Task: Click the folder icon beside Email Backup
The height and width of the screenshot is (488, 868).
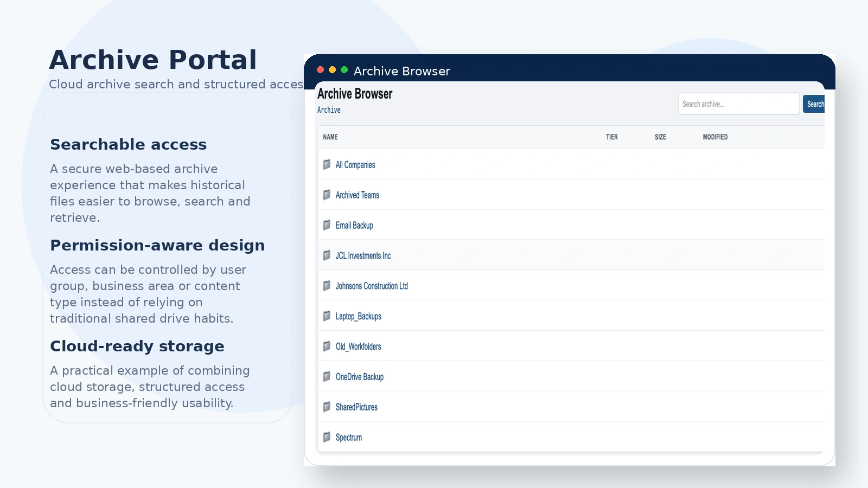Action: (x=327, y=225)
